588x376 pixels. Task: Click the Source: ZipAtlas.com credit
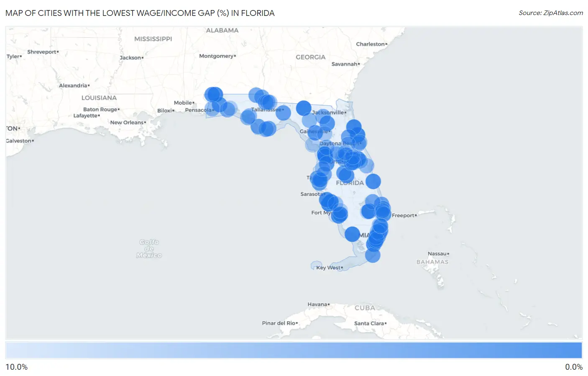tap(551, 13)
